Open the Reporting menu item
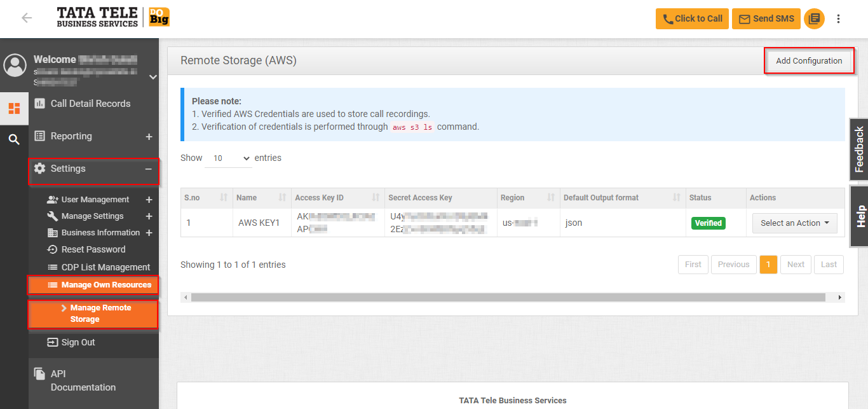This screenshot has height=409, width=868. pos(71,136)
